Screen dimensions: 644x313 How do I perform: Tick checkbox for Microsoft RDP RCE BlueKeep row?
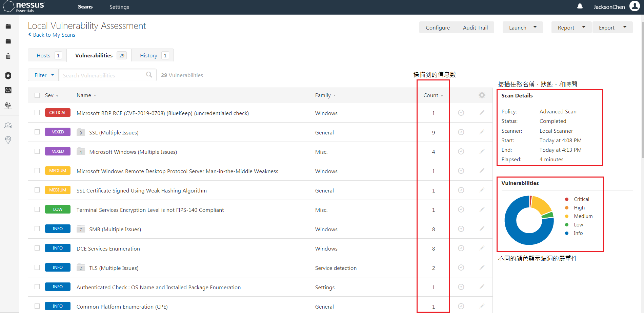click(x=37, y=112)
